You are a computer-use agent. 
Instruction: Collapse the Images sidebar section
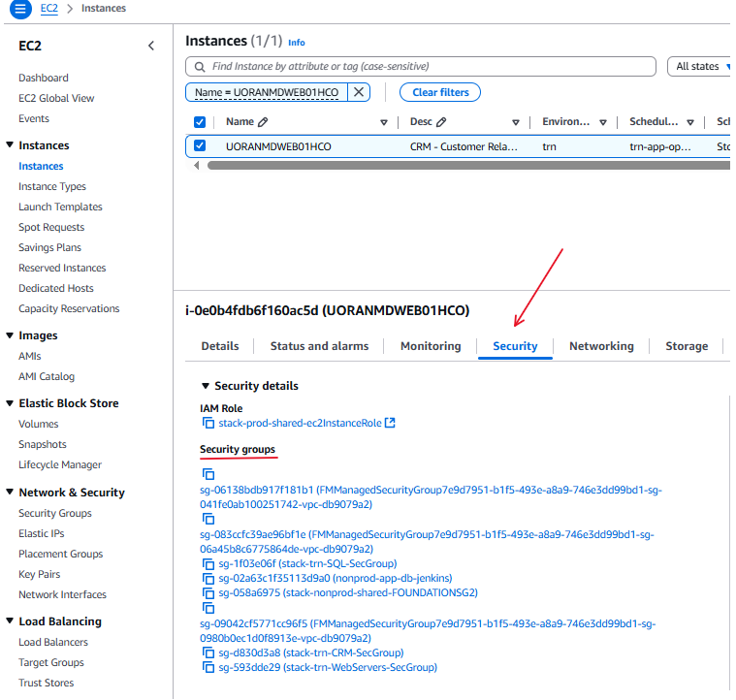[x=10, y=335]
